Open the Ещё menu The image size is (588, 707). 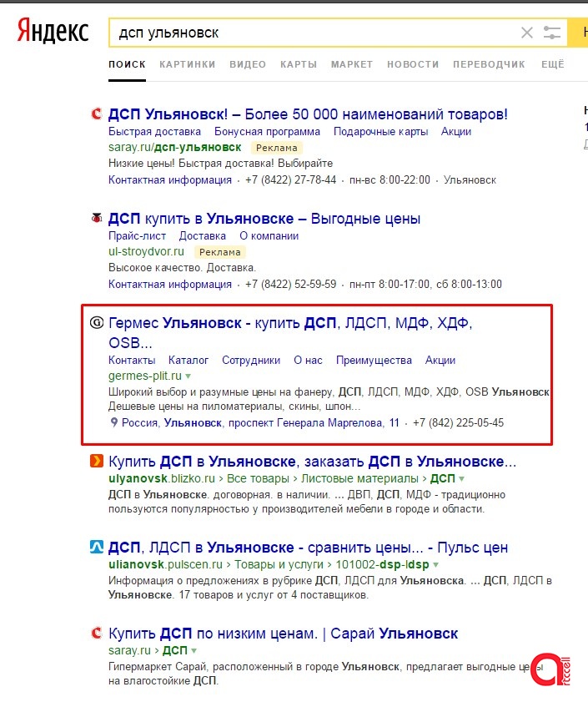coord(553,64)
